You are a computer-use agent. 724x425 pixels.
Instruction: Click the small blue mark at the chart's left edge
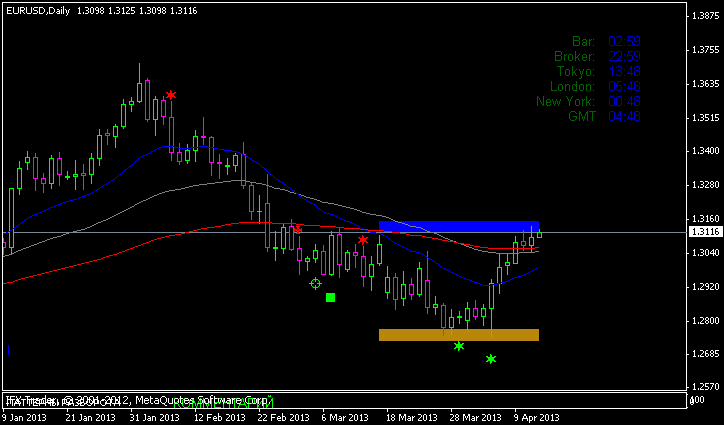8,350
